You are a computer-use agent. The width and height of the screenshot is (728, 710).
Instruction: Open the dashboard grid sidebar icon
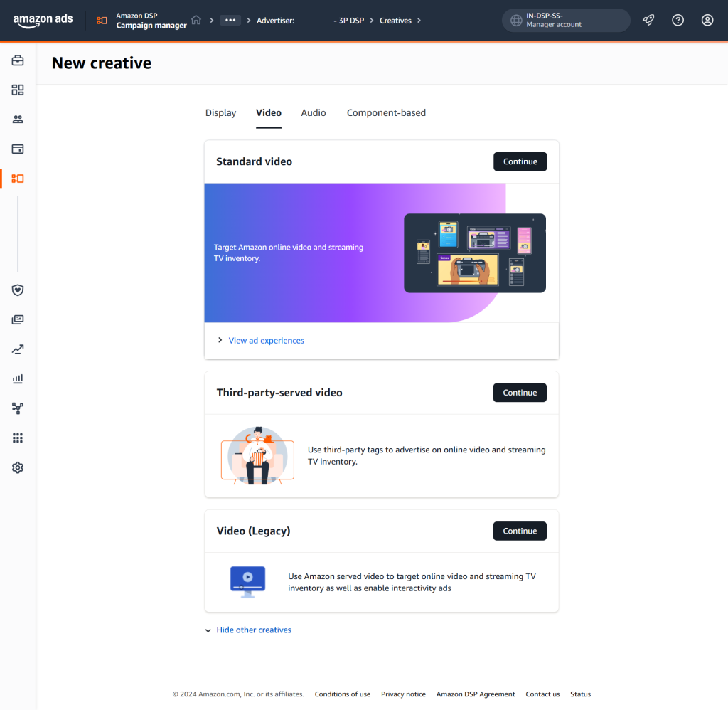point(18,90)
